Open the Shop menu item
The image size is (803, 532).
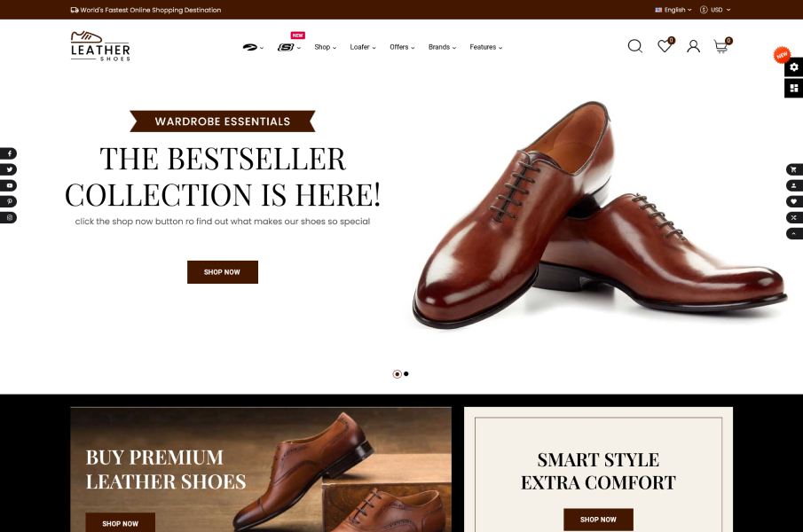click(x=326, y=47)
